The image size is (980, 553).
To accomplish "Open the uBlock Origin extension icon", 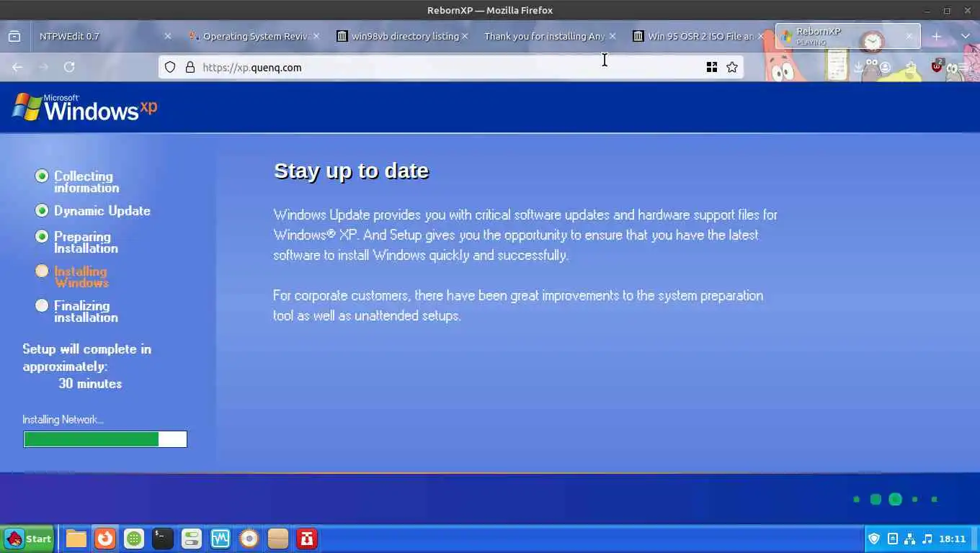I will click(x=937, y=66).
